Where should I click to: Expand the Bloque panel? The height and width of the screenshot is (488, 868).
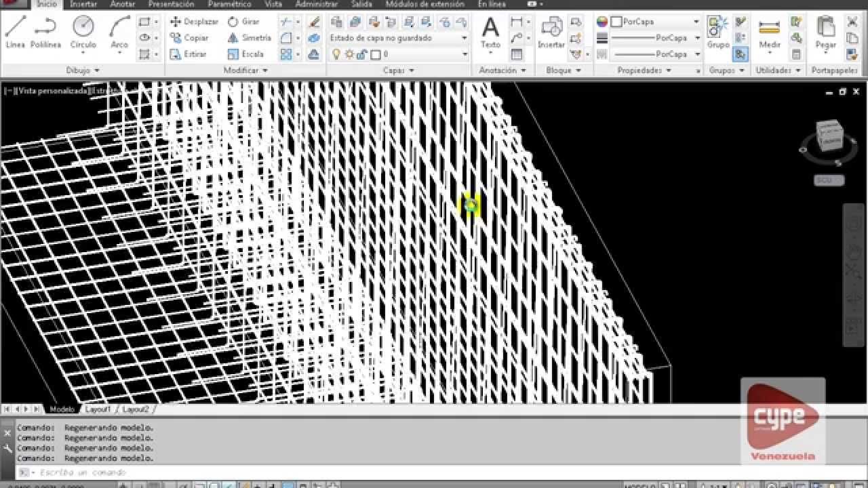pos(564,70)
